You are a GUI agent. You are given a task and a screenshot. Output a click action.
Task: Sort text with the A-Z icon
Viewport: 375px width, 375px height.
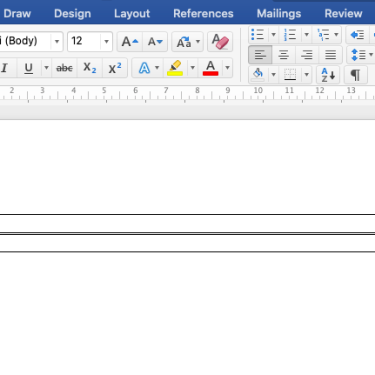click(x=328, y=75)
